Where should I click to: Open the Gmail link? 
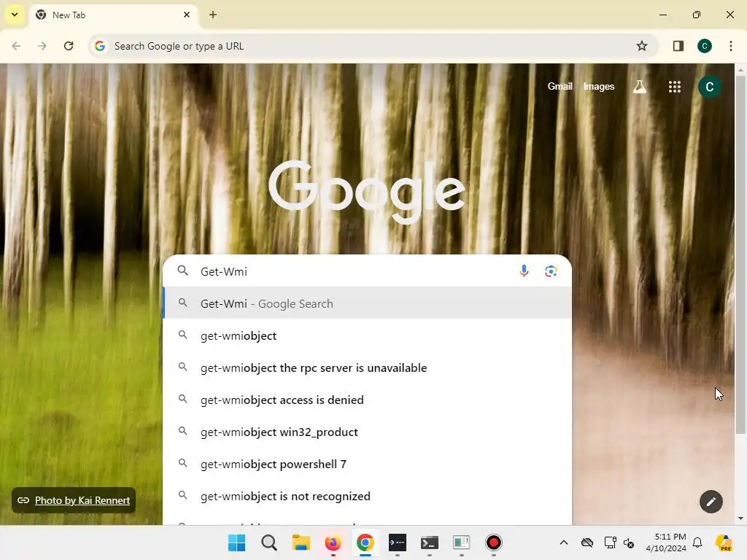pyautogui.click(x=560, y=87)
